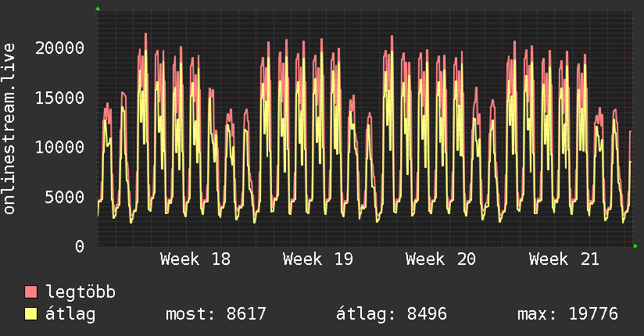
Task: Click the Week 18 axis label
Action: [195, 259]
